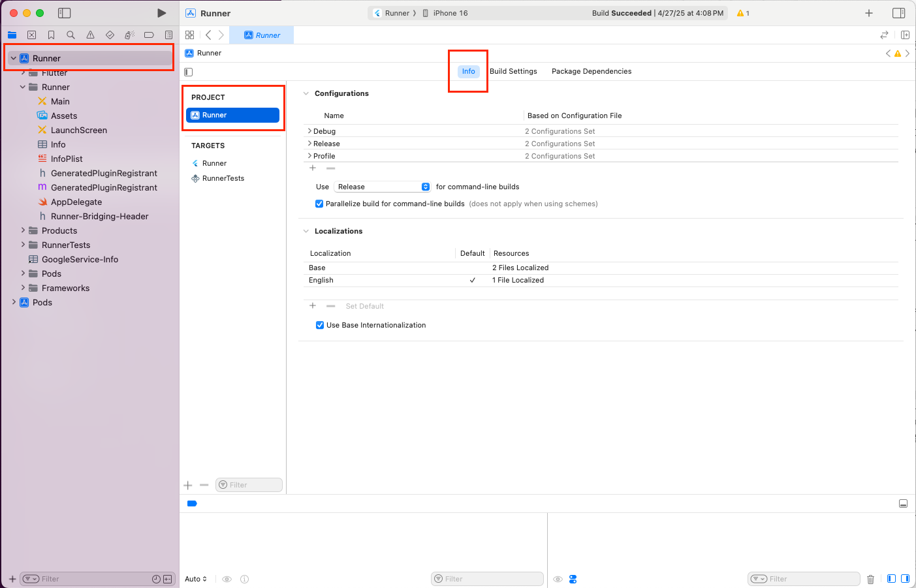Add a new editor pane

pos(905,35)
